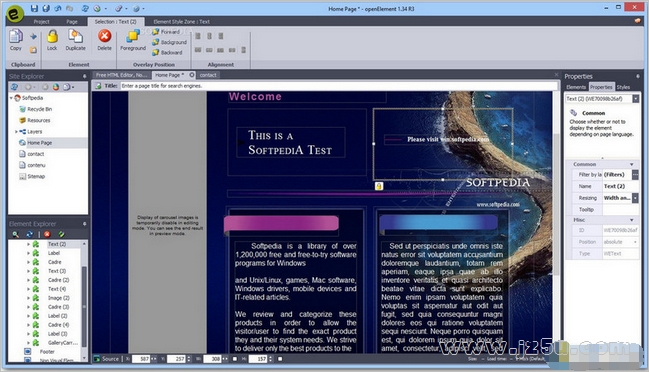The height and width of the screenshot is (372, 649).
Task: Click the Tooltip property value field
Action: pyautogui.click(x=620, y=210)
